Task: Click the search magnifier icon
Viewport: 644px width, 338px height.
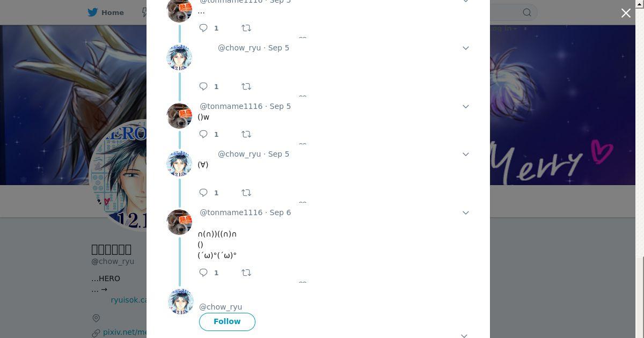Action: tap(527, 12)
